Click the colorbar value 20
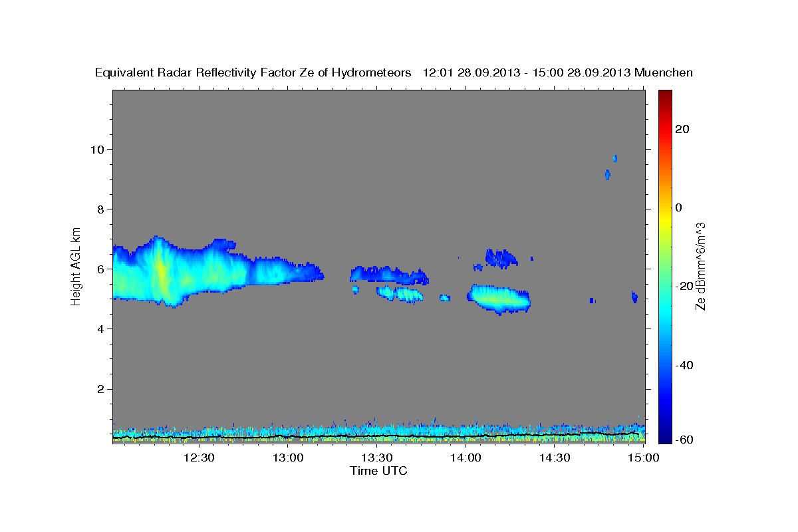Image resolution: width=798 pixels, height=532 pixels. [683, 129]
